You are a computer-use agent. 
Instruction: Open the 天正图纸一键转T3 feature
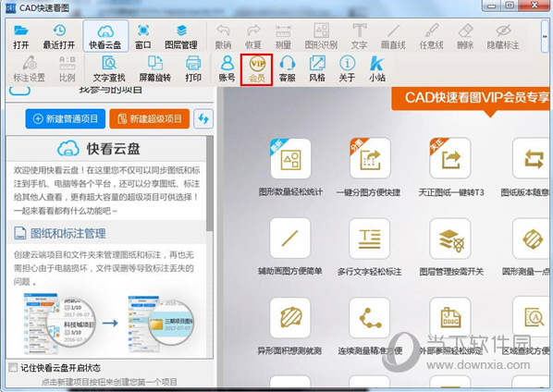coord(450,159)
